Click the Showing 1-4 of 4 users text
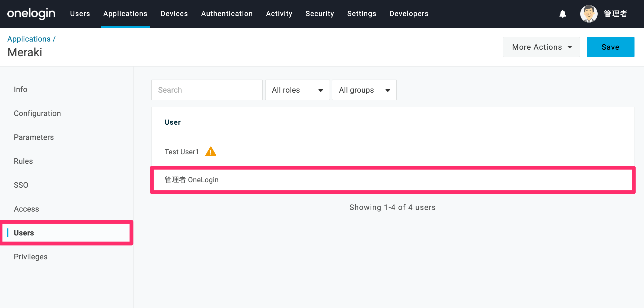The image size is (644, 308). pos(393,207)
